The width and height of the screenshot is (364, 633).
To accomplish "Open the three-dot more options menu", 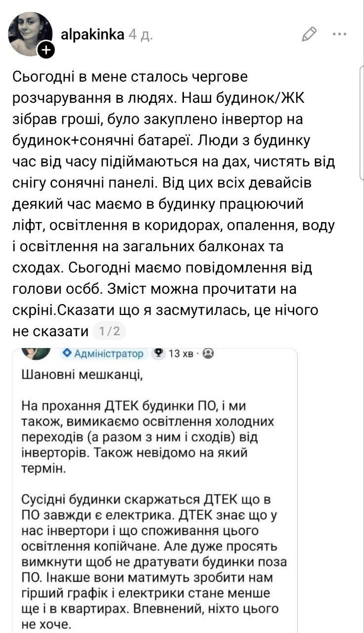I will [x=340, y=34].
